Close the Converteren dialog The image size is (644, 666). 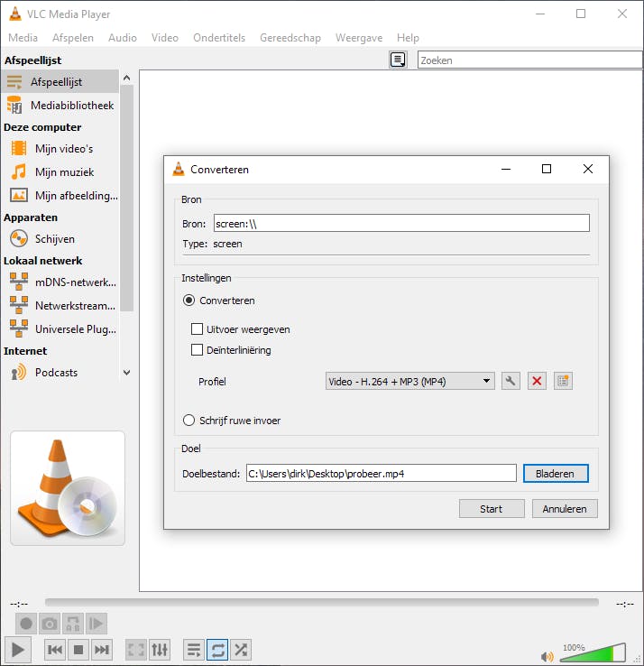click(588, 169)
